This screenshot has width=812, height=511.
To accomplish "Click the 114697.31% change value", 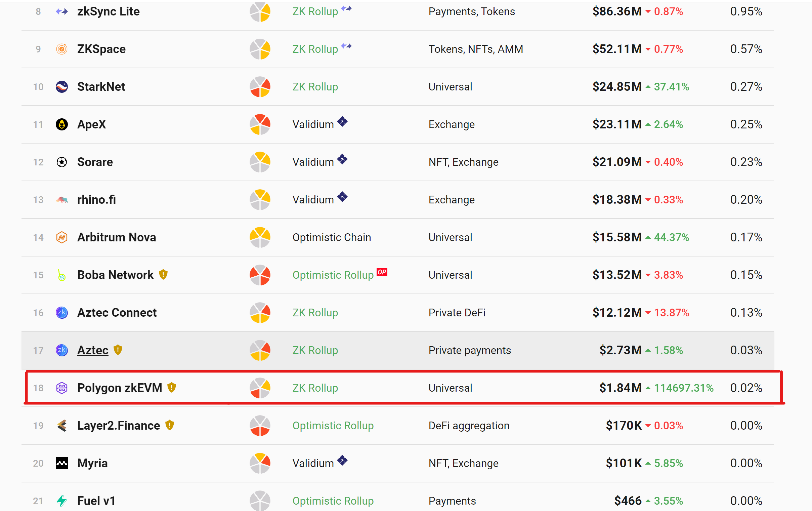I will coord(684,388).
